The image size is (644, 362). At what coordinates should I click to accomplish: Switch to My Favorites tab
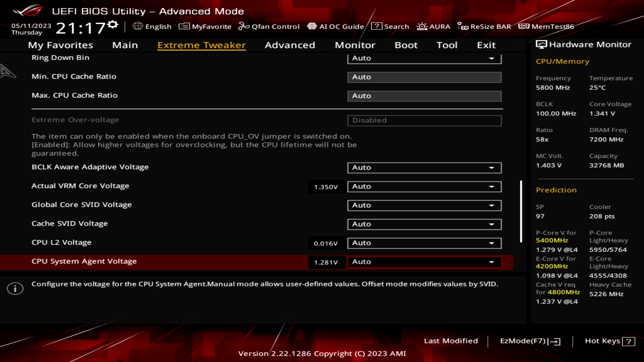click(x=60, y=45)
